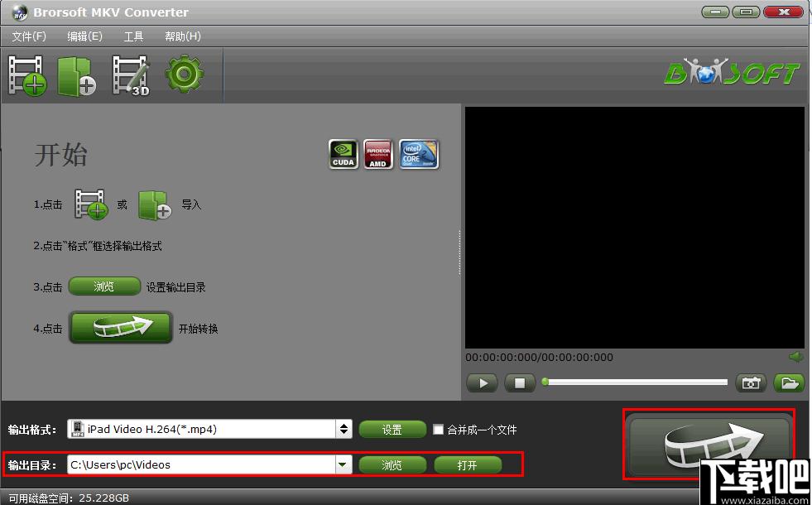Click the Intel Core acceleration badge
Viewport: 812px width, 505px height.
click(x=419, y=154)
